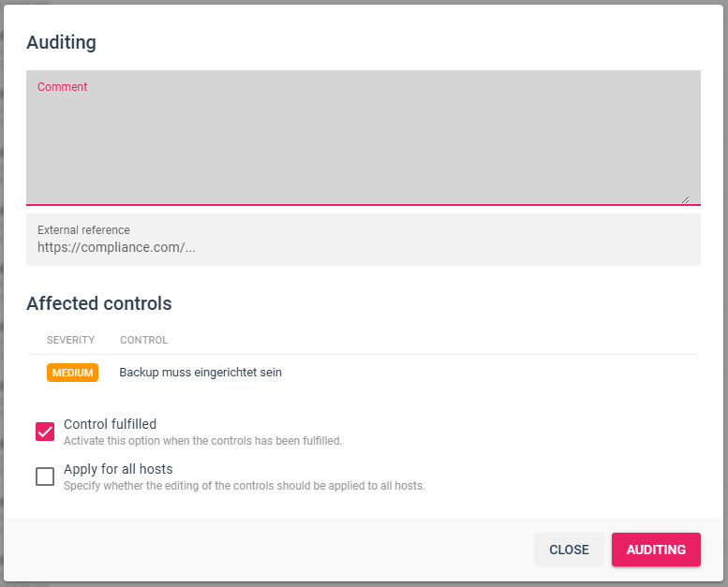Click the CONTROL column header
This screenshot has height=587, width=728.
pyautogui.click(x=144, y=340)
